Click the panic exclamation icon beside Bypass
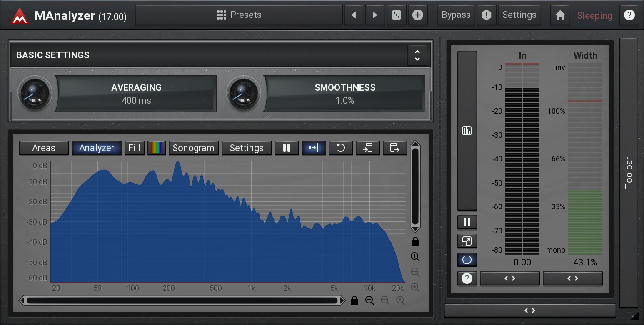Screen dimensions: 644x325 click(486, 15)
